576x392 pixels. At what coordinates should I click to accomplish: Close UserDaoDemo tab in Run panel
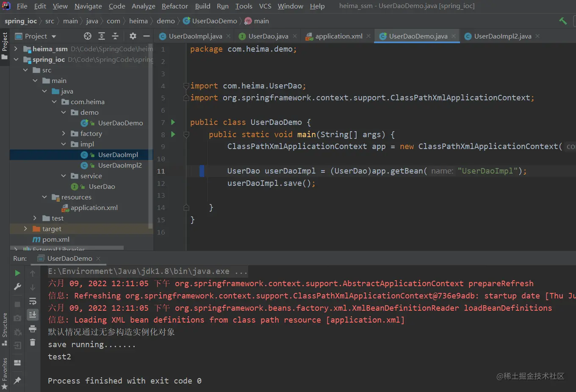pyautogui.click(x=98, y=258)
